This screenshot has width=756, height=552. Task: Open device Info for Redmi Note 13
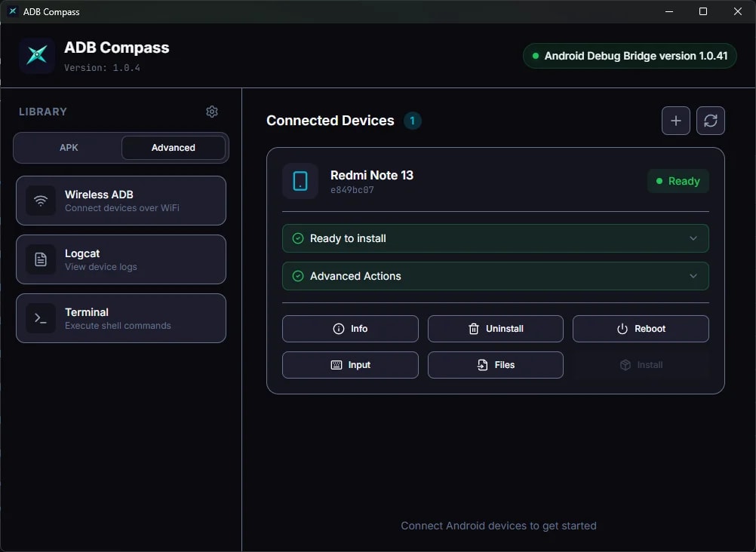pyautogui.click(x=349, y=329)
